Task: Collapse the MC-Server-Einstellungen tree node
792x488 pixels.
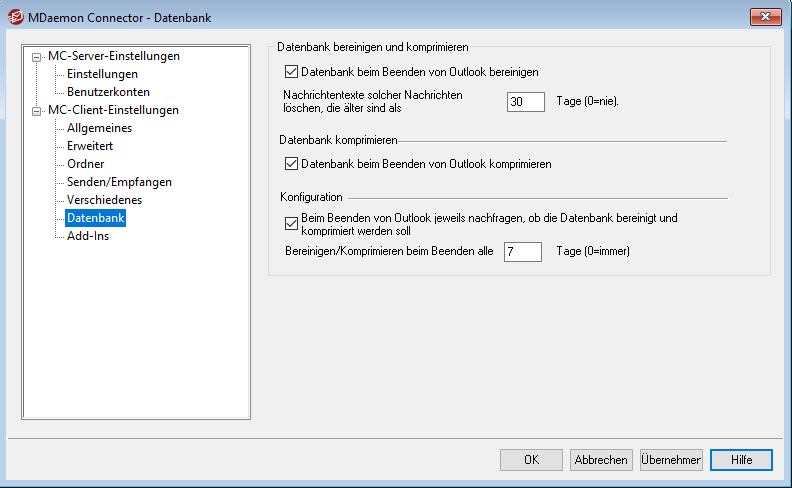Action: (x=37, y=57)
